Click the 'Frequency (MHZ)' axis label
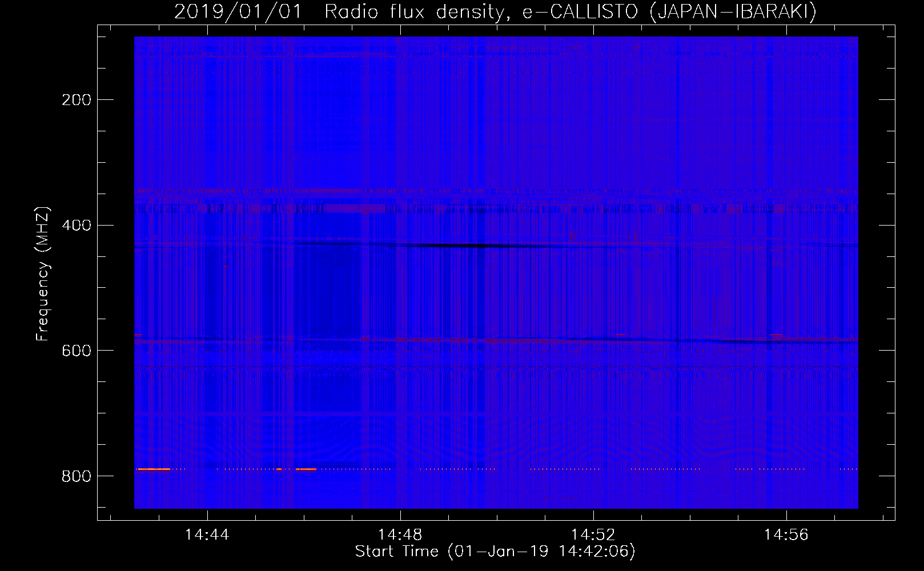Viewport: 924px width, 571px height. (43, 274)
